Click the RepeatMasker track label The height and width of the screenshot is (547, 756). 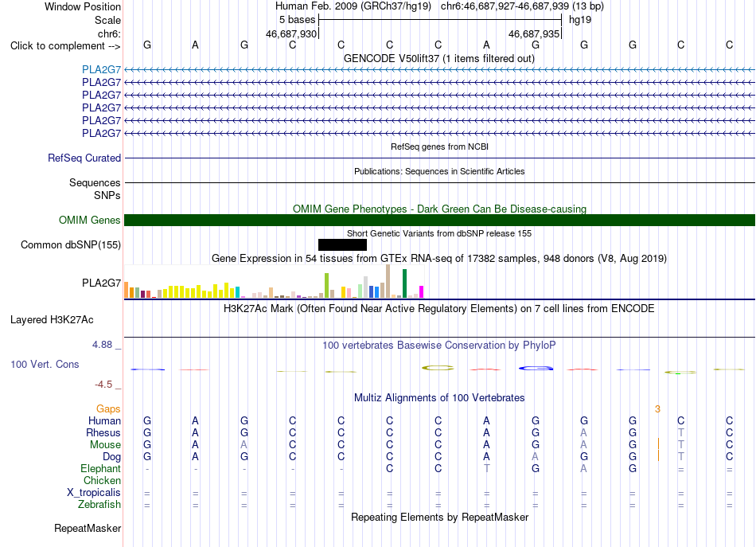[88, 528]
